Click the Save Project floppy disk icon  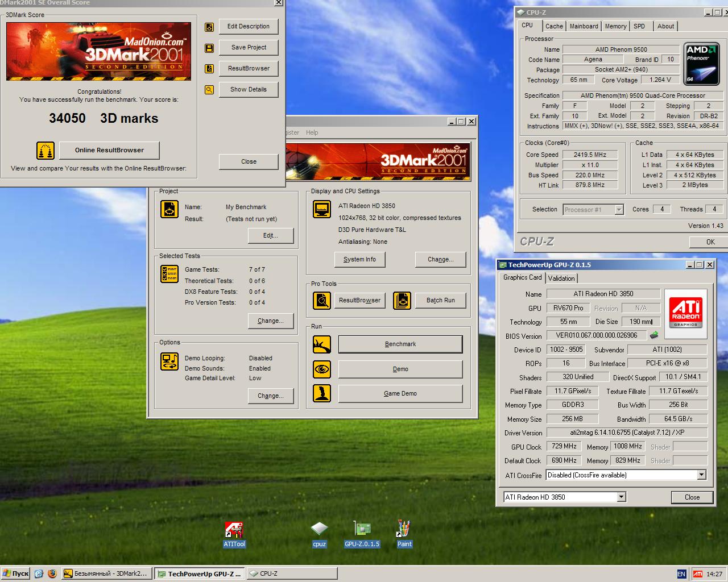coord(209,48)
